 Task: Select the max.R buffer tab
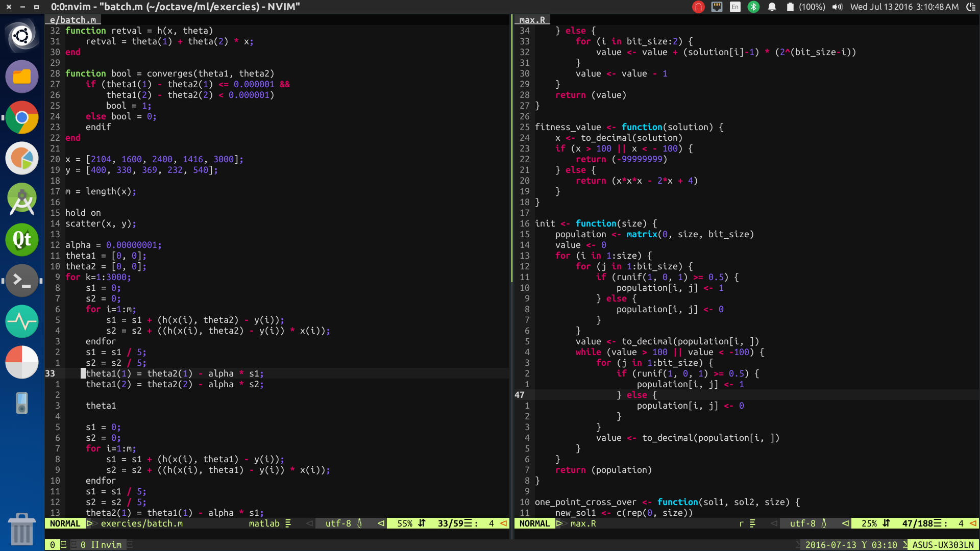(x=532, y=20)
